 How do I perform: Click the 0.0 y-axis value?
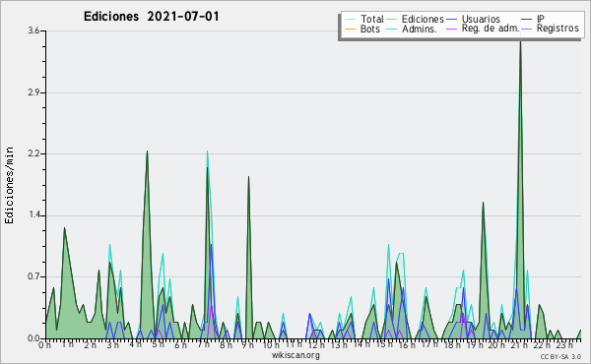coord(33,338)
